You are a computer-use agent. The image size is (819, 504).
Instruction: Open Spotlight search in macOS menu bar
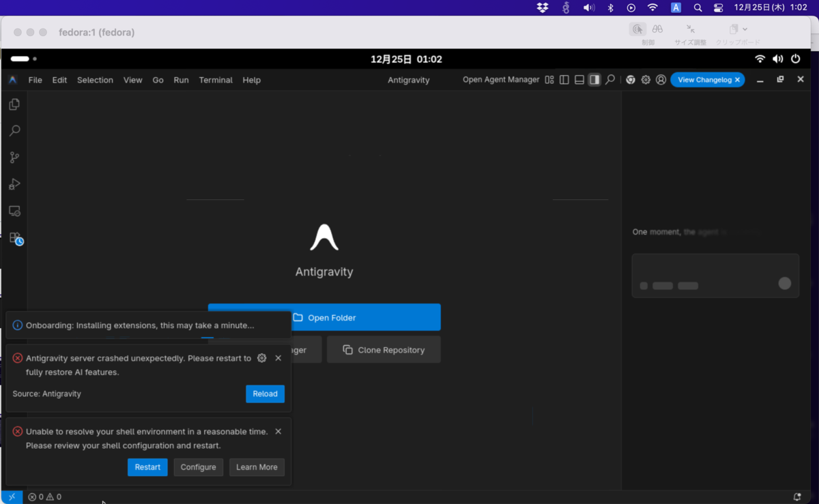698,8
